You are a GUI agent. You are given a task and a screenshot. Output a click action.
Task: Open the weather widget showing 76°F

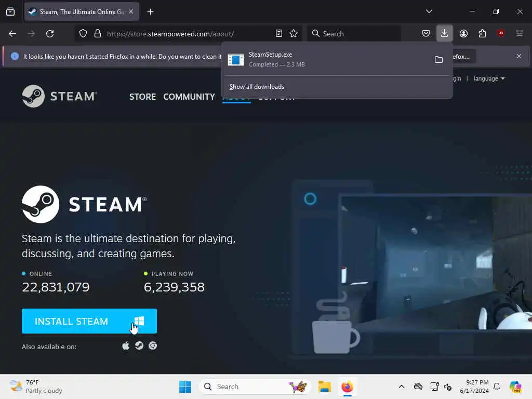[36, 387]
